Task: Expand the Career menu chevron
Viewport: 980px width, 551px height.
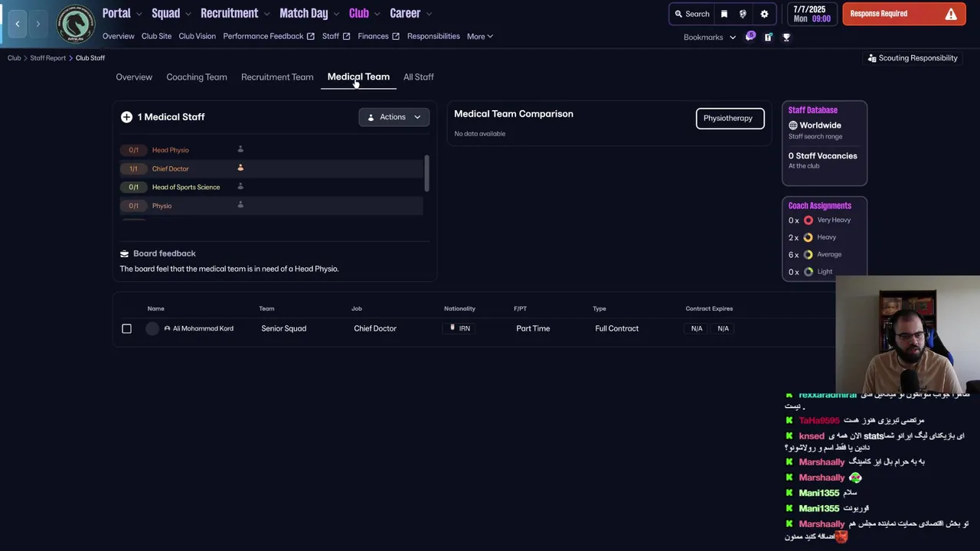Action: [x=429, y=14]
